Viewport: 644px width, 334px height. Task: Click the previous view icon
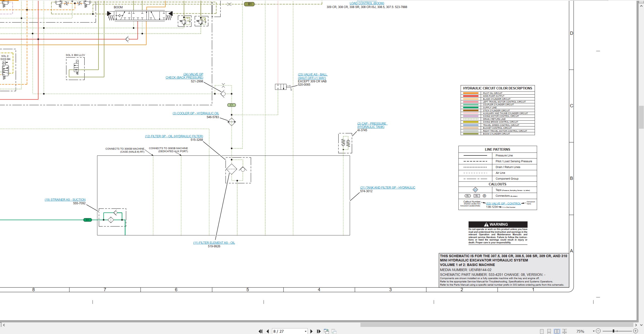[326, 331]
